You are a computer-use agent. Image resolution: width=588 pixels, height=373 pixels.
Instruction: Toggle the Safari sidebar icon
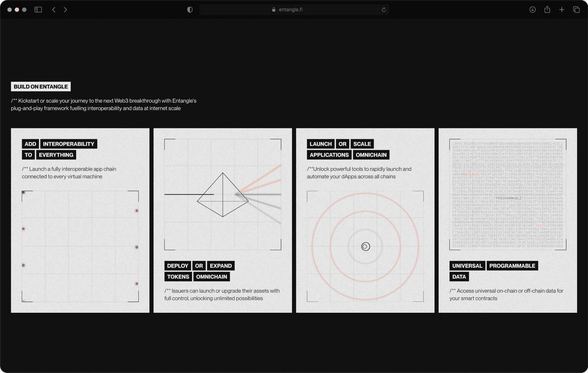pyautogui.click(x=38, y=10)
